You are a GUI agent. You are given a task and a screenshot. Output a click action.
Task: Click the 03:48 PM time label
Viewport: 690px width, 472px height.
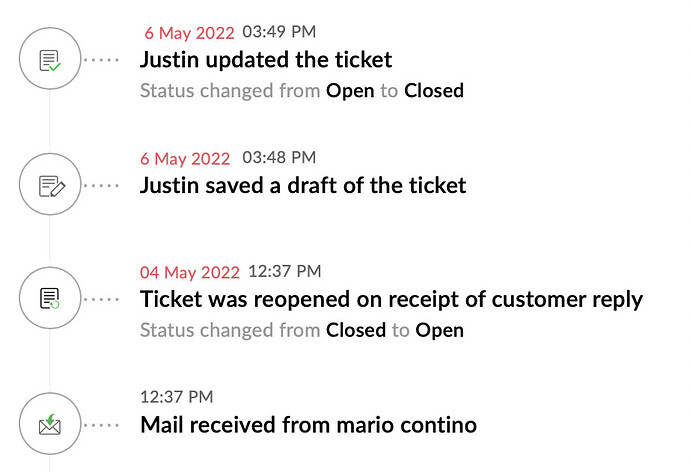point(279,157)
